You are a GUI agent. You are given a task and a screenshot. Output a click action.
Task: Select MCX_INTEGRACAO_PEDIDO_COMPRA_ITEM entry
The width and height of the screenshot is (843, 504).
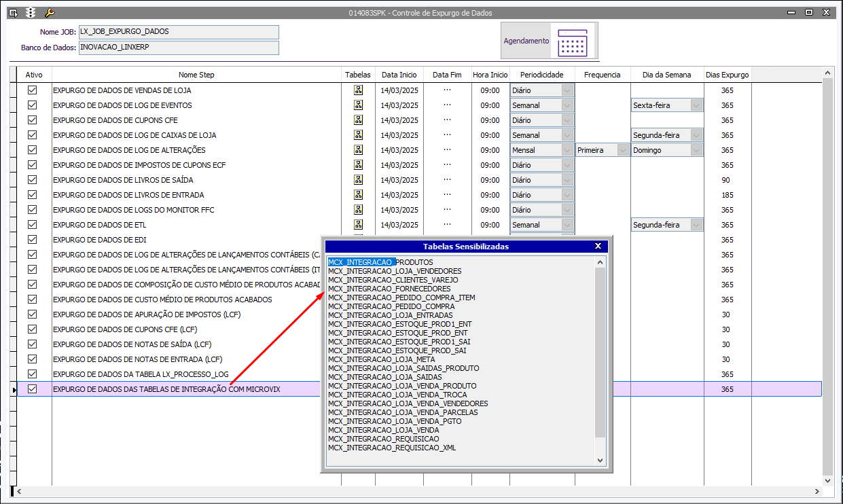pos(401,298)
